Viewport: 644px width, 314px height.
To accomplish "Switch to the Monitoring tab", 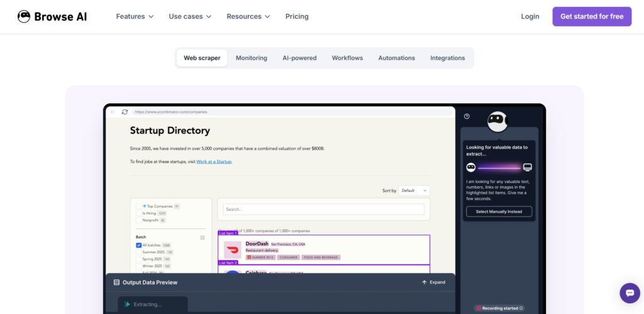I will [252, 58].
